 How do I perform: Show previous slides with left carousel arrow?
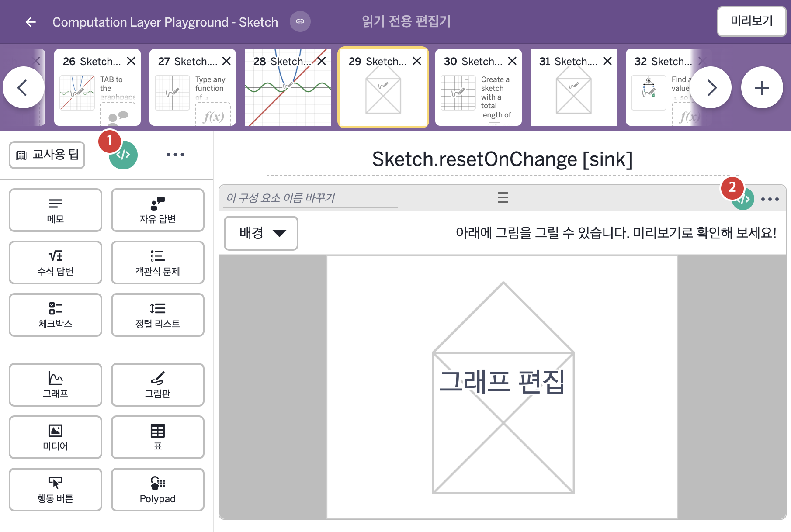tap(23, 88)
